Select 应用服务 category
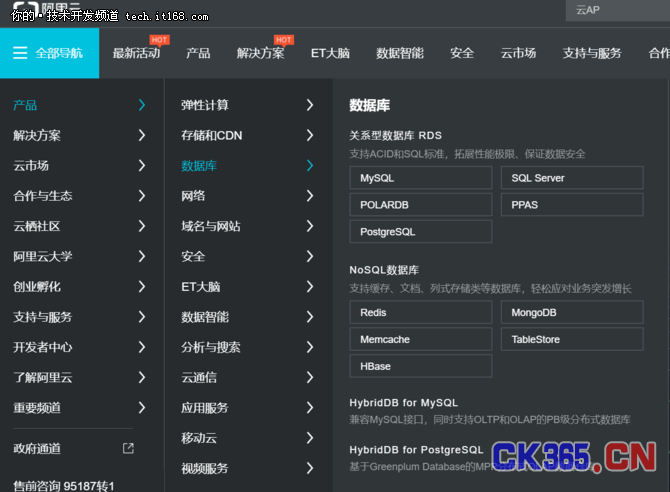Viewport: 670px width, 492px height. (x=205, y=408)
